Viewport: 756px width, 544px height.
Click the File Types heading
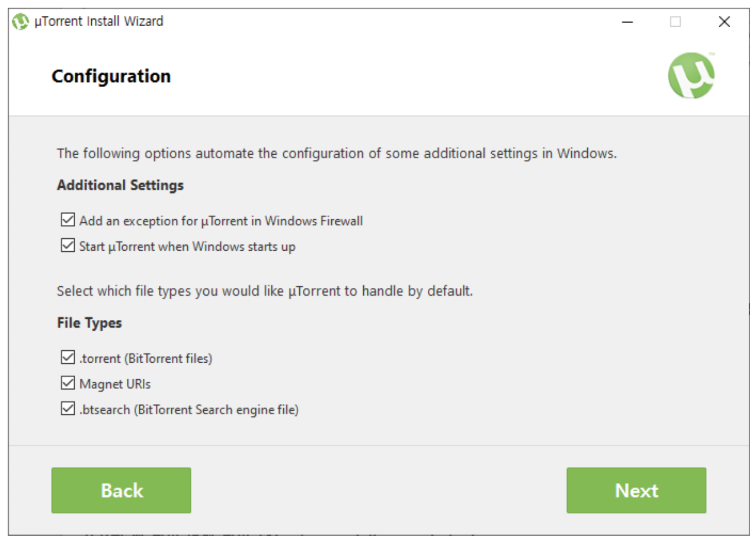(89, 323)
